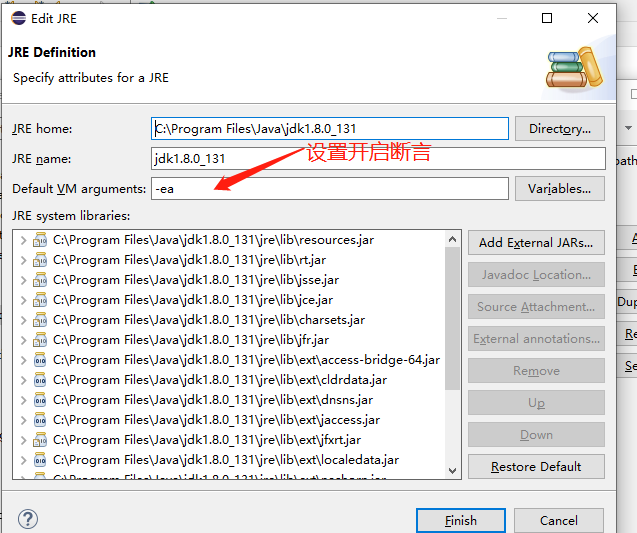637x533 pixels.
Task: Select the lib\jfr.jar path row
Action: (191, 340)
